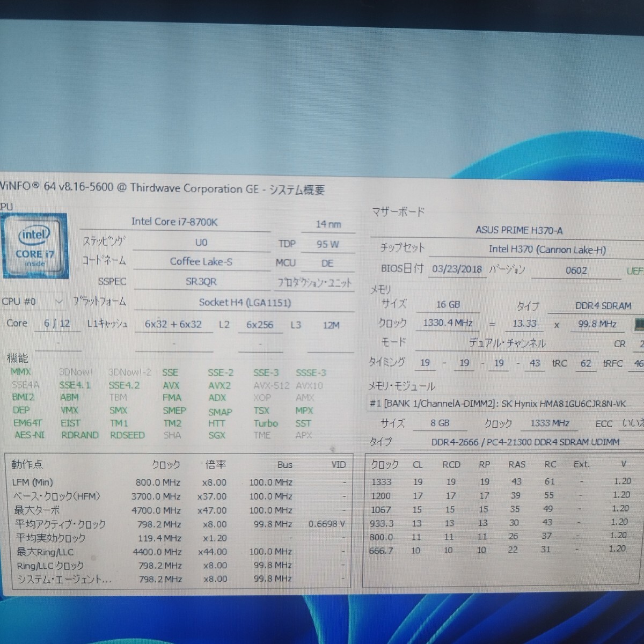The height and width of the screenshot is (644, 644).
Task: Select the AVX2 feature label
Action: coord(219,386)
